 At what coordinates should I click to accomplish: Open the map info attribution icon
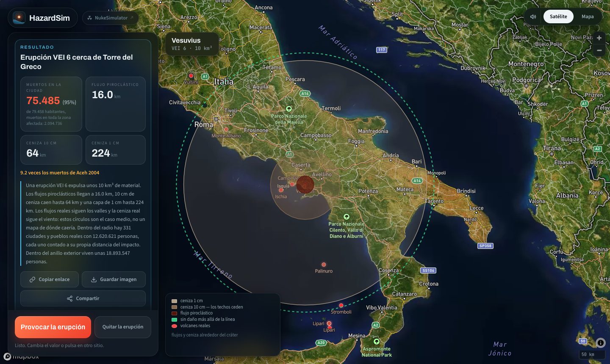[601, 343]
